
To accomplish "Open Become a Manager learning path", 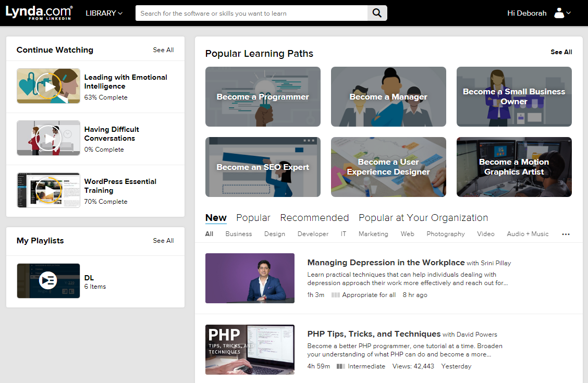I will coord(388,97).
